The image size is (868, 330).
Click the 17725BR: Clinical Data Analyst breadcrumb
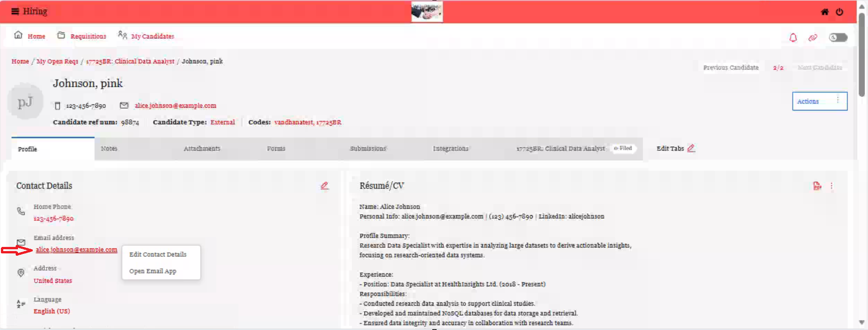130,61
